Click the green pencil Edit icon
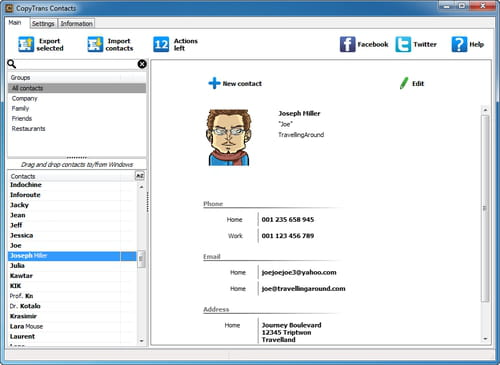Screen dimensions: 500x365 404,83
